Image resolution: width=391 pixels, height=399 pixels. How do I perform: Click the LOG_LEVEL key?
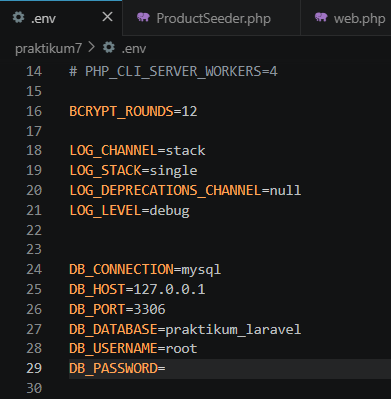tap(105, 210)
